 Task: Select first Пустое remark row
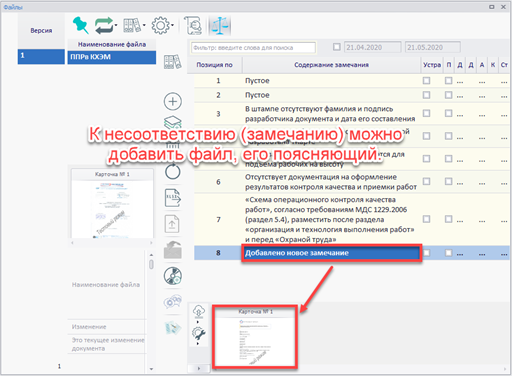tap(352, 81)
